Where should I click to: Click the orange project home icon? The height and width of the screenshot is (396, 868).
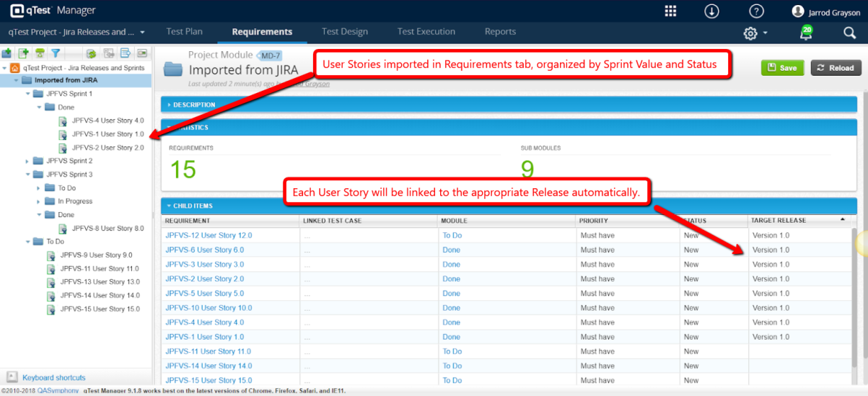(x=14, y=68)
